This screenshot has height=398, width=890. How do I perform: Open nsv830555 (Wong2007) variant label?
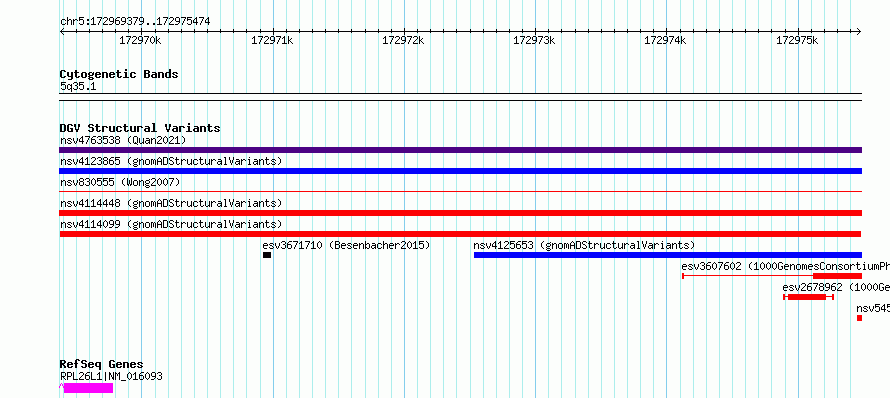120,182
